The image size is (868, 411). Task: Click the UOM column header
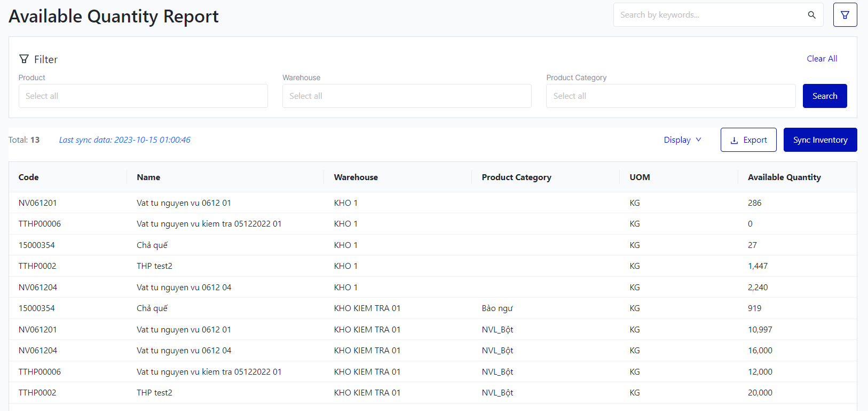click(x=640, y=177)
